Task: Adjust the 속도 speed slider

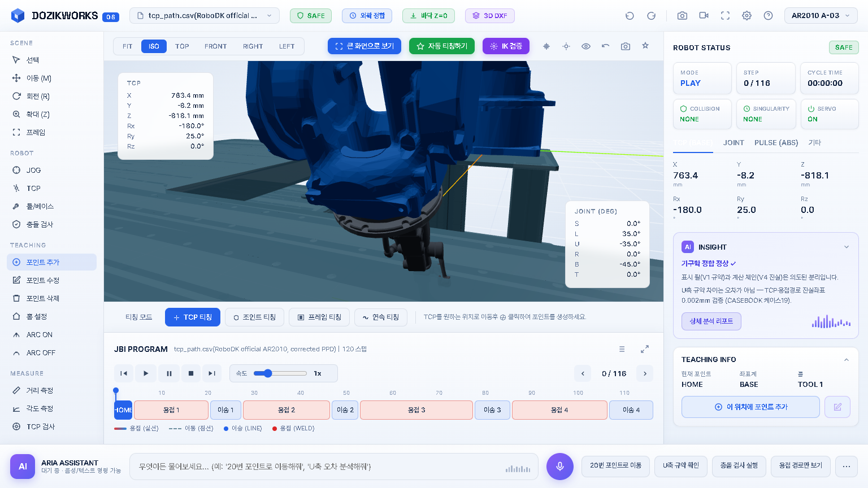Action: click(x=280, y=373)
